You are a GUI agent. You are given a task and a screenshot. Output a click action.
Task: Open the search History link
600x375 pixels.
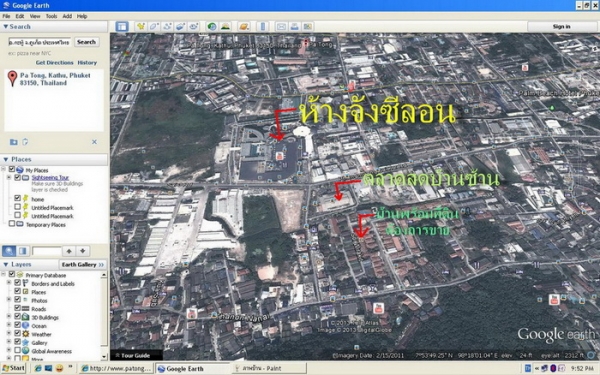(87, 62)
